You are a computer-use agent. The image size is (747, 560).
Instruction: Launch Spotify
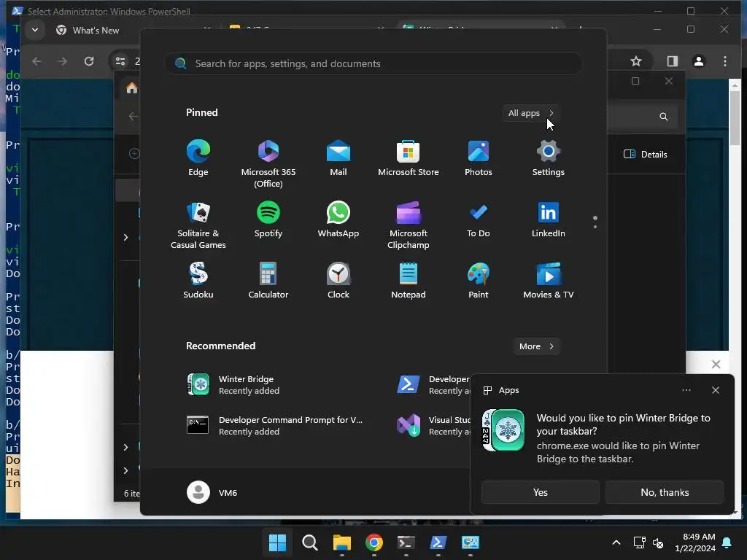(x=268, y=219)
